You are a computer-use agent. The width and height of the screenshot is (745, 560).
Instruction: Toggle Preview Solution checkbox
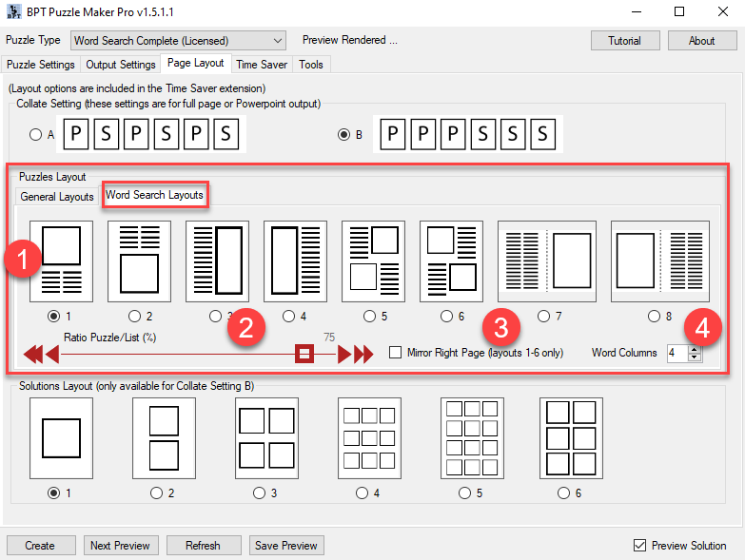point(639,545)
